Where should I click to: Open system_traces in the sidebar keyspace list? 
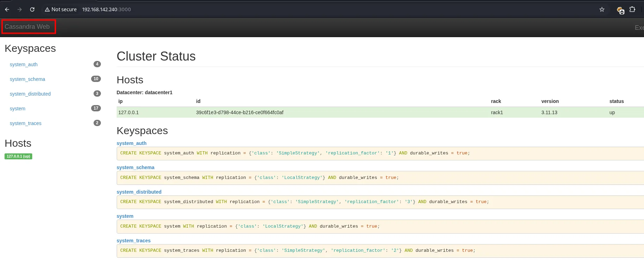(26, 123)
